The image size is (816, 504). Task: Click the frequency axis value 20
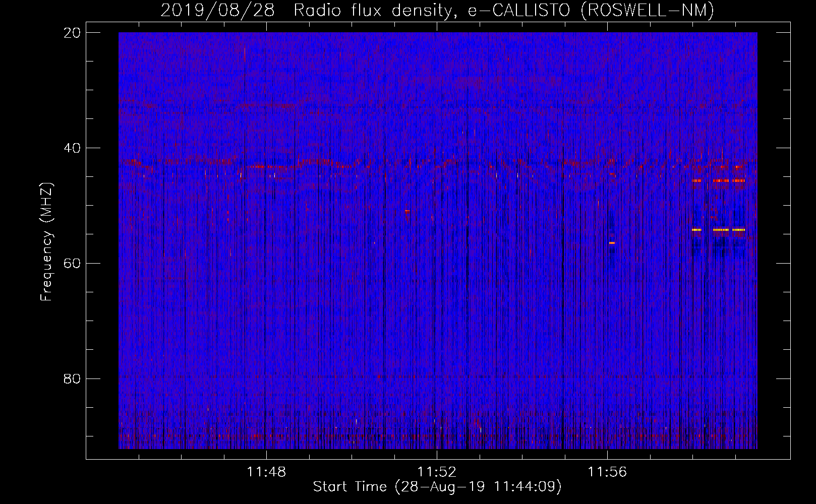(x=72, y=33)
